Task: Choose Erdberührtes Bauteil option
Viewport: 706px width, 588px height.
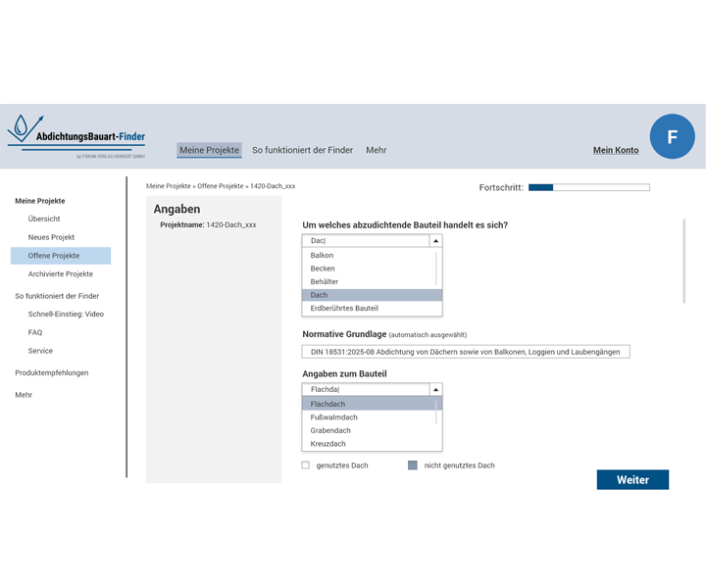Action: [x=343, y=309]
